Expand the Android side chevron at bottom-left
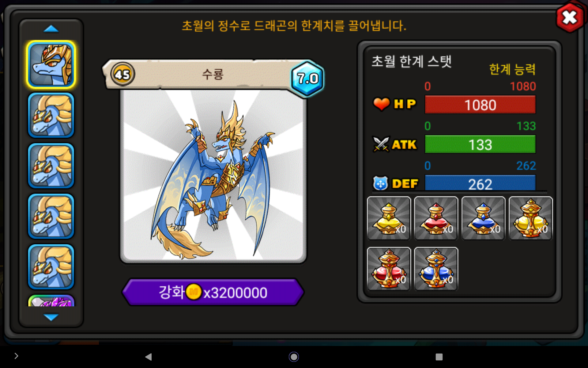This screenshot has width=588, height=368. click(16, 356)
